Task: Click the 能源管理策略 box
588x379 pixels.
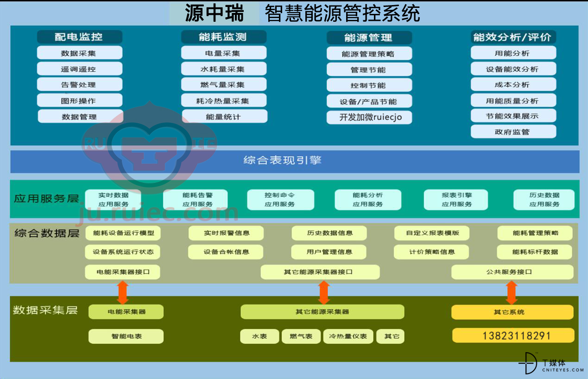Action: (x=369, y=54)
